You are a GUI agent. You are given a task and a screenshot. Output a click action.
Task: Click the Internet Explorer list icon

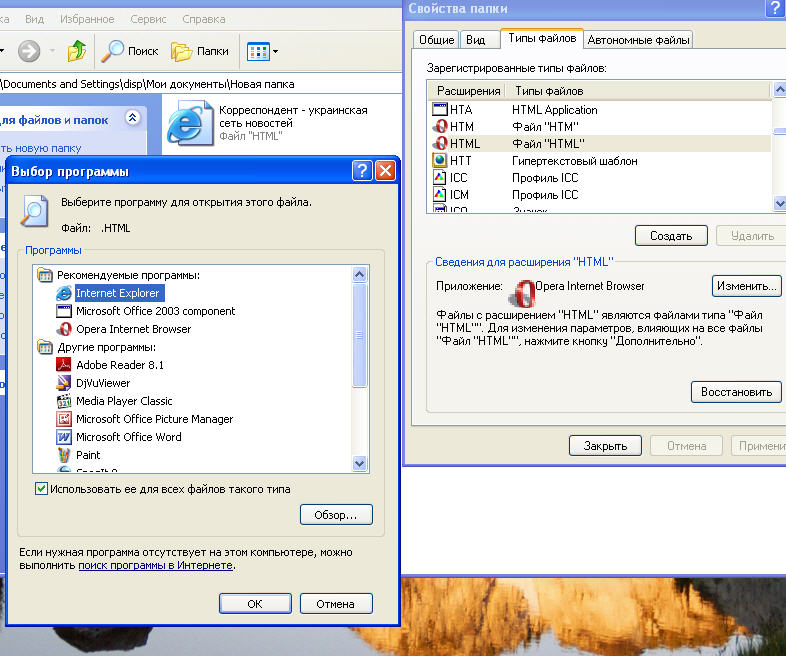click(x=64, y=293)
